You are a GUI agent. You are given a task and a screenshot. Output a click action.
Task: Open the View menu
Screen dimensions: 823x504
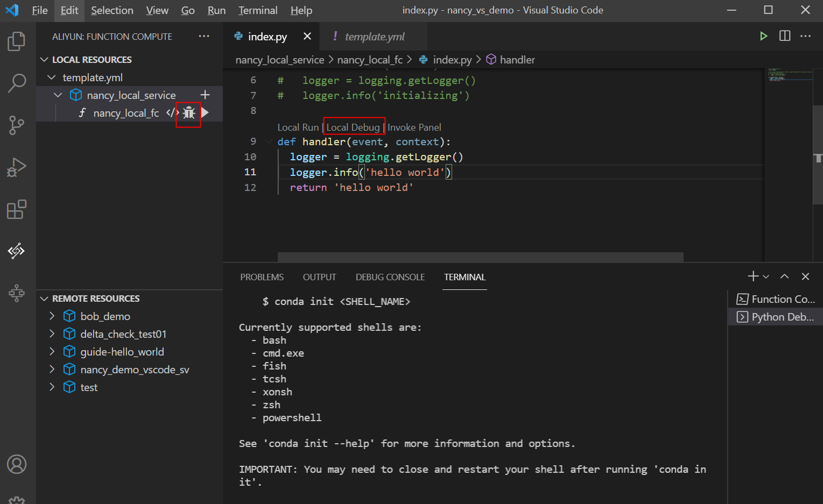157,10
